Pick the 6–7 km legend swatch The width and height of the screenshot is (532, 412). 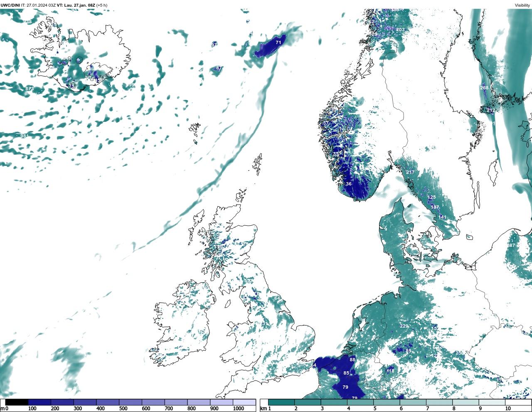pos(413,402)
